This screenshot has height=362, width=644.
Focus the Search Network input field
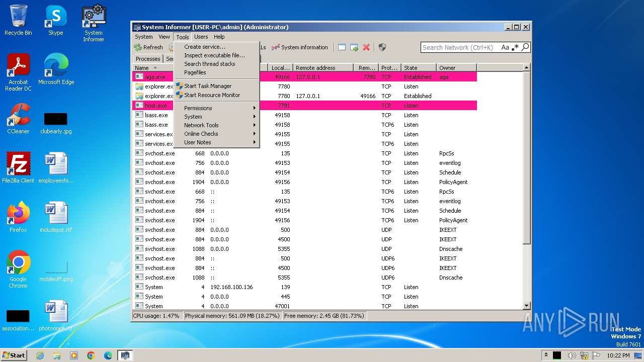coord(460,47)
